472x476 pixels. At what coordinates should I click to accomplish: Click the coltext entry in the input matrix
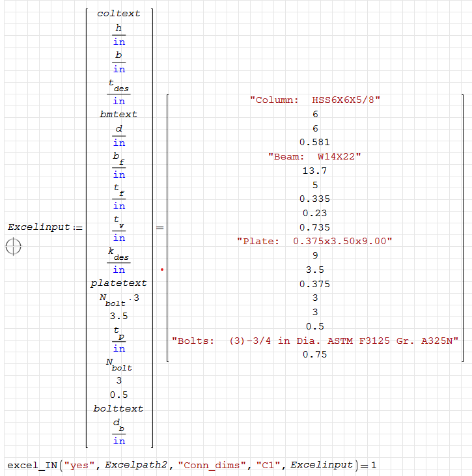pos(118,13)
